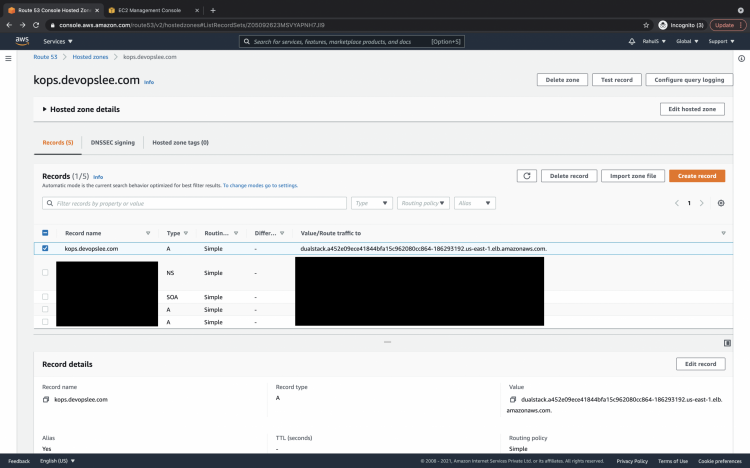Screen dimensions: 750x468
Task: Open a new browser tab
Action: (213, 10)
